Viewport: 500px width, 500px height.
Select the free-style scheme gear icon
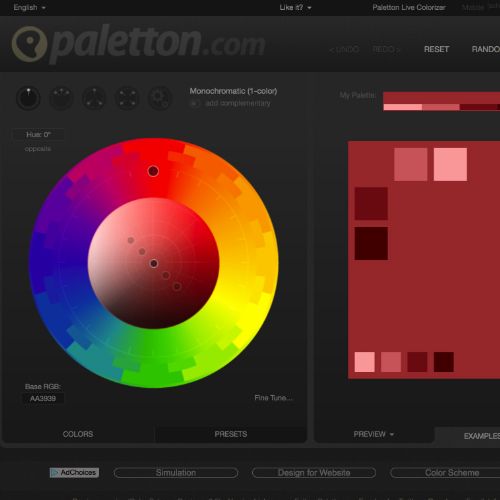(160, 98)
